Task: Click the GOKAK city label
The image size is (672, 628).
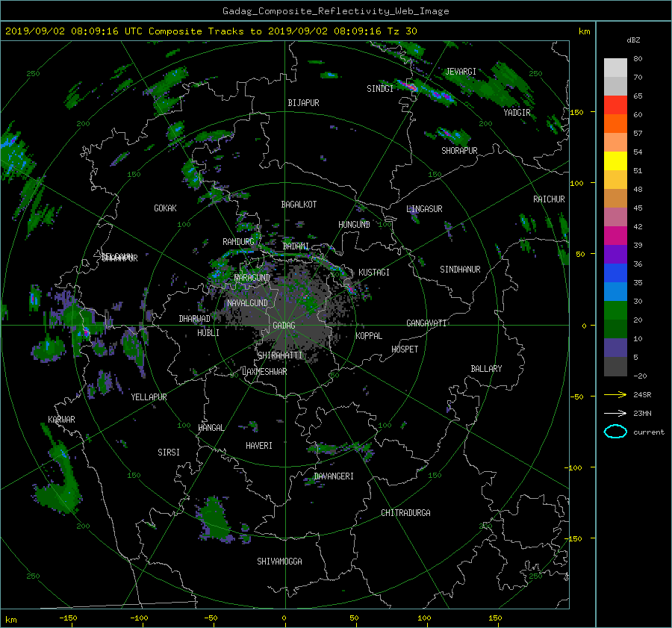Action: [x=166, y=208]
